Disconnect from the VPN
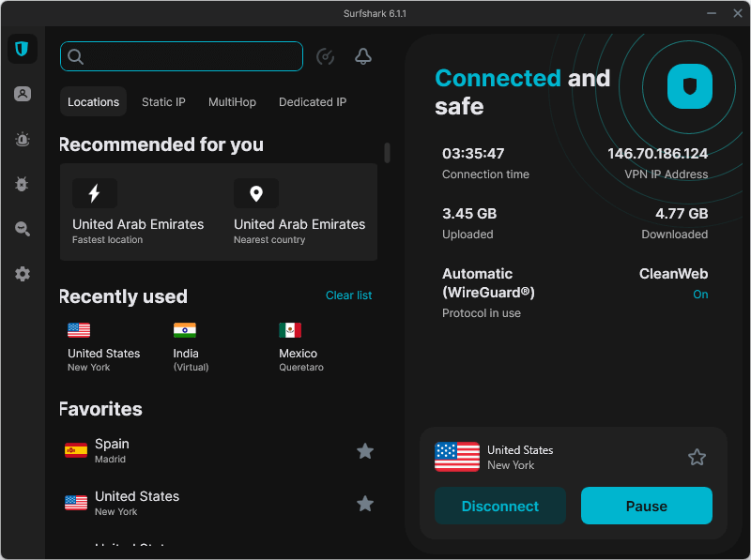This screenshot has height=560, width=751. click(500, 506)
